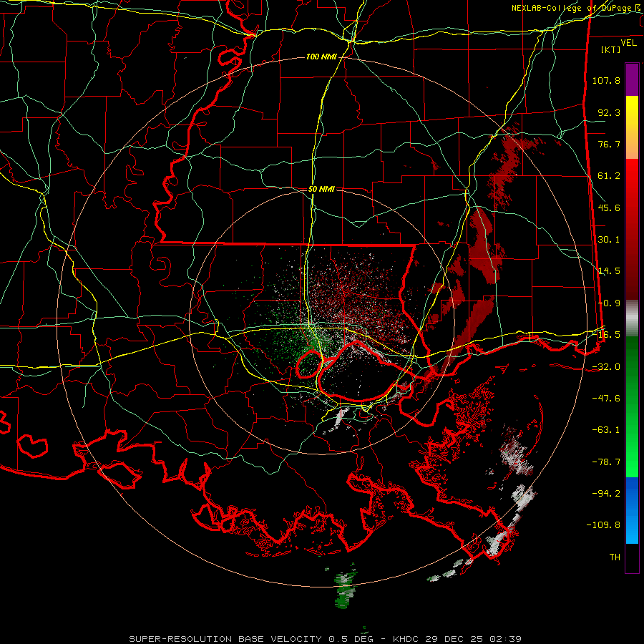Click the -47.6 velocity scale value
Image resolution: width=644 pixels, height=644 pixels.
606,399
